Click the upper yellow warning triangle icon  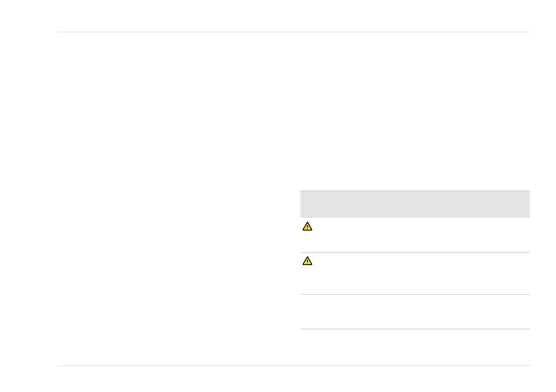click(x=307, y=226)
